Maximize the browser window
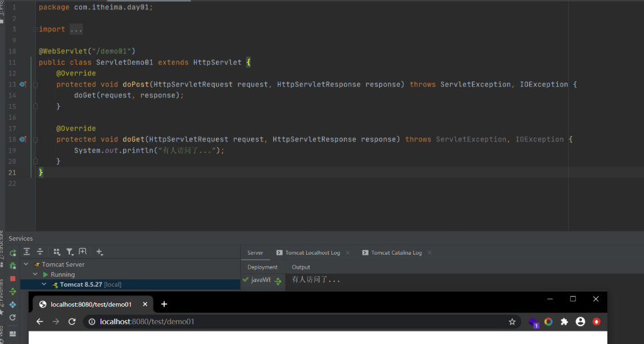 click(573, 299)
